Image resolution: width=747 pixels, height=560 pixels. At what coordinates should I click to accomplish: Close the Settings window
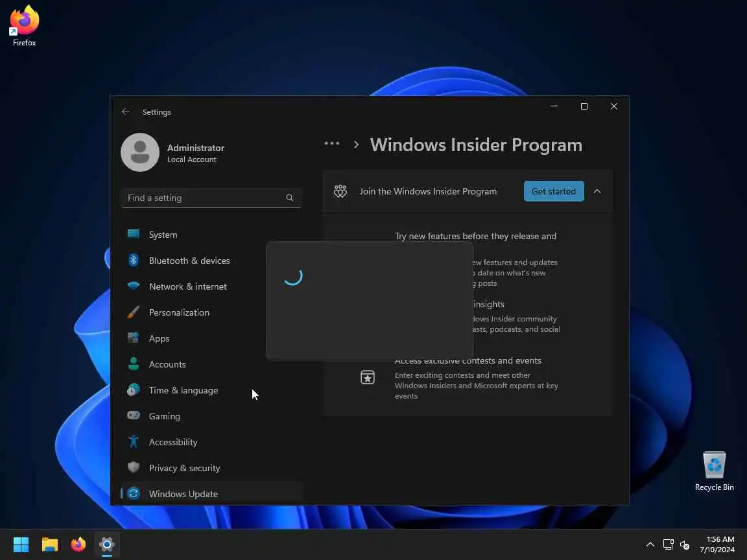coord(614,106)
